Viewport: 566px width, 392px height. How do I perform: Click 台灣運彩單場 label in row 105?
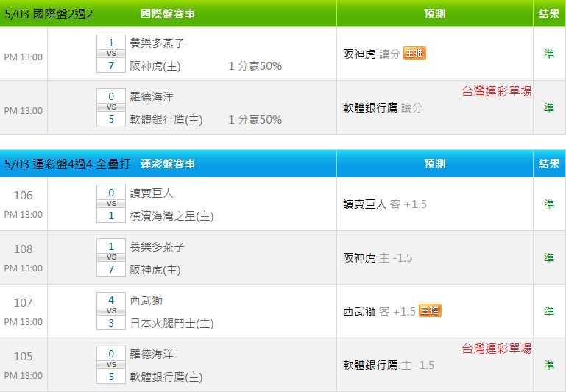497,349
